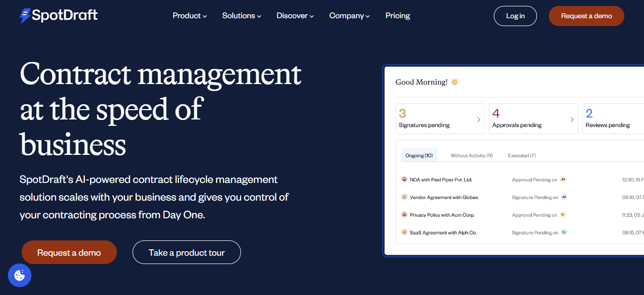Image resolution: width=644 pixels, height=295 pixels.
Task: Click the JM avatar in the NDA with Pied Piper row
Action: tap(563, 179)
